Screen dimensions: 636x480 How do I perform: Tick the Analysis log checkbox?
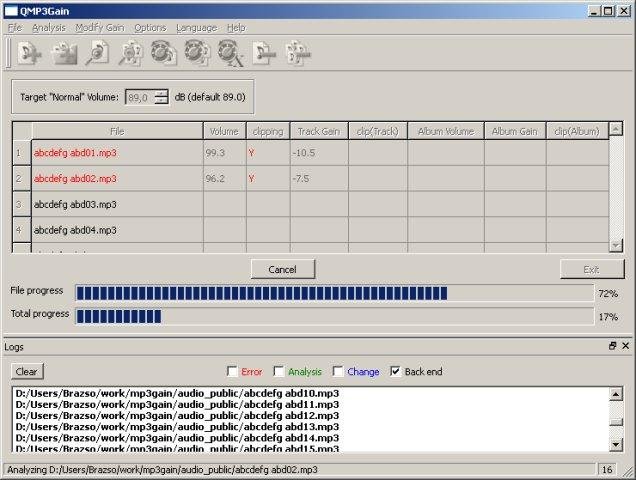280,372
